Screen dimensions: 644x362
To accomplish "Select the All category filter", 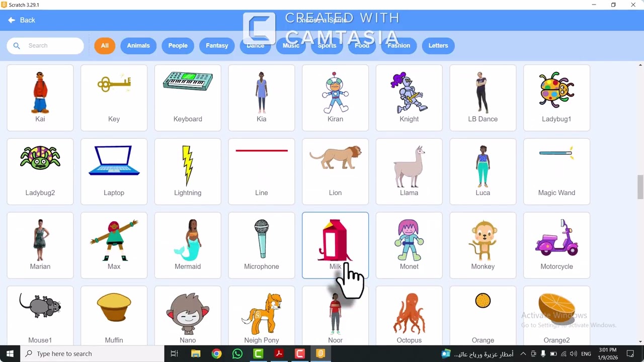I will 105,46.
